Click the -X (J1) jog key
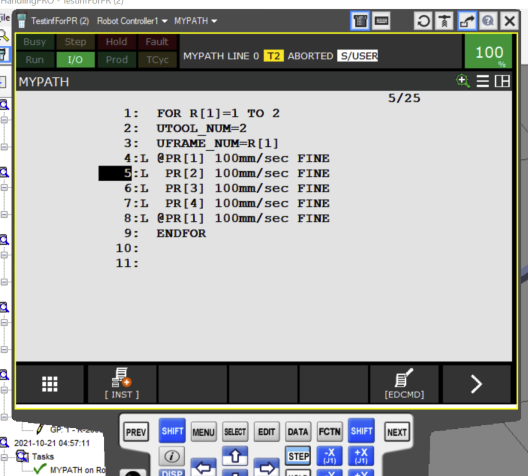 330,456
